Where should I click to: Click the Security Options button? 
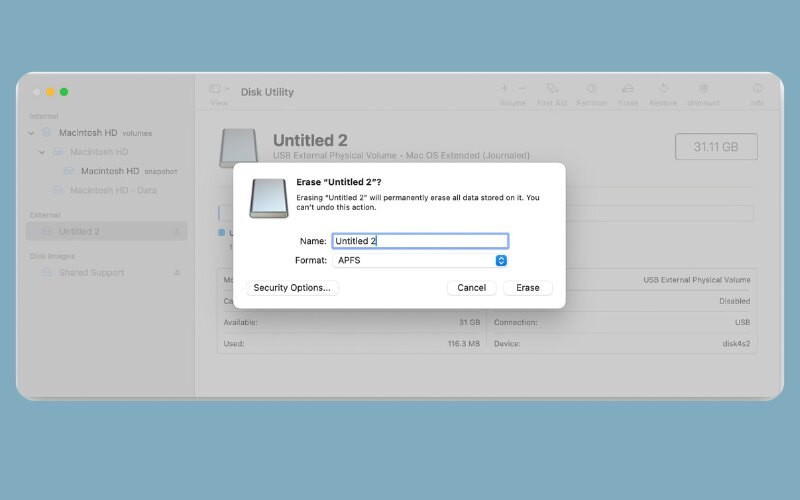click(292, 288)
